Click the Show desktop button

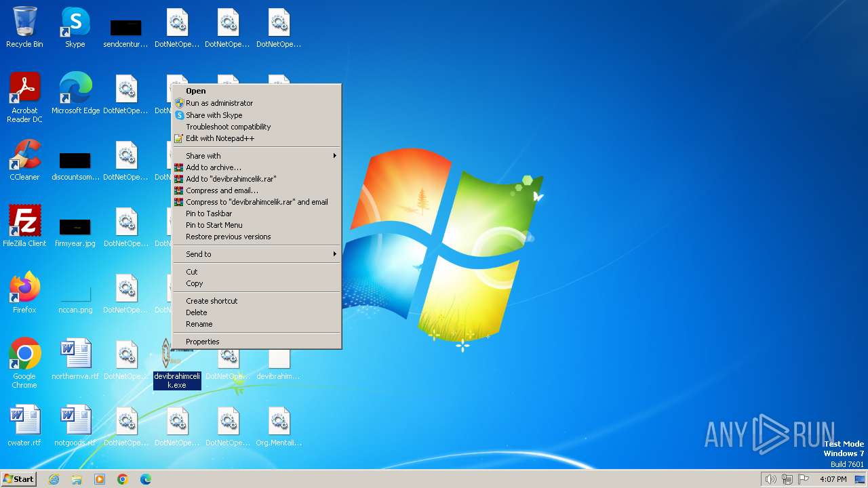click(x=861, y=479)
